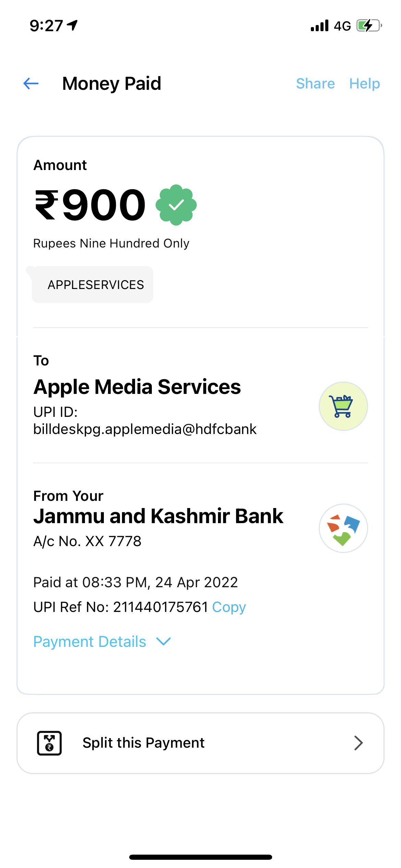Tap the location arrow beside the time
This screenshot has height=868, width=401.
(72, 25)
